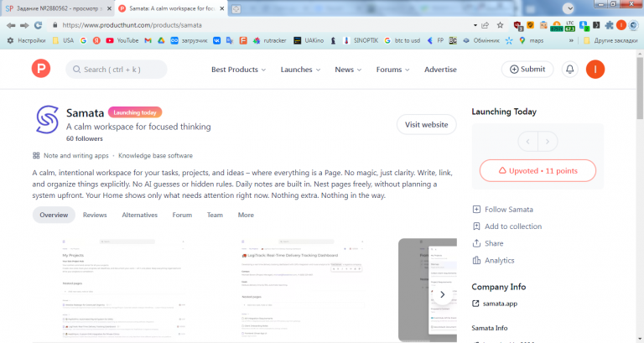Open the LTC price extension icon
644x343 pixels.
tap(569, 26)
